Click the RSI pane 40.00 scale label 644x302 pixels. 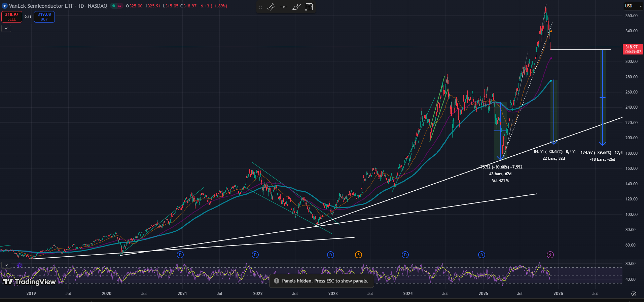(630, 279)
